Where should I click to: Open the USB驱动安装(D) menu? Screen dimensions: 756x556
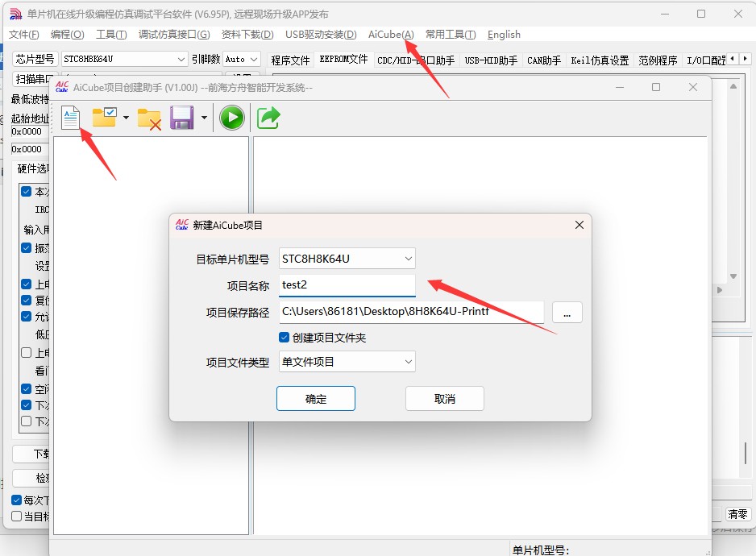pyautogui.click(x=321, y=34)
